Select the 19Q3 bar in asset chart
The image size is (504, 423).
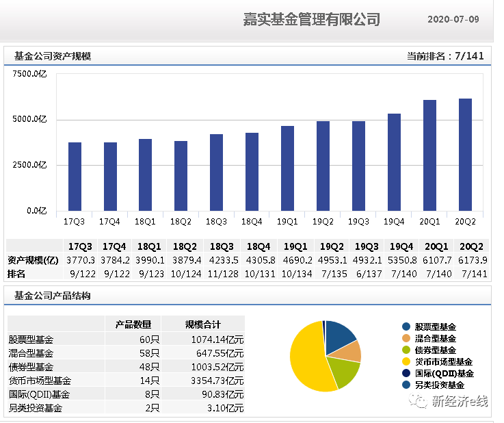pyautogui.click(x=359, y=166)
